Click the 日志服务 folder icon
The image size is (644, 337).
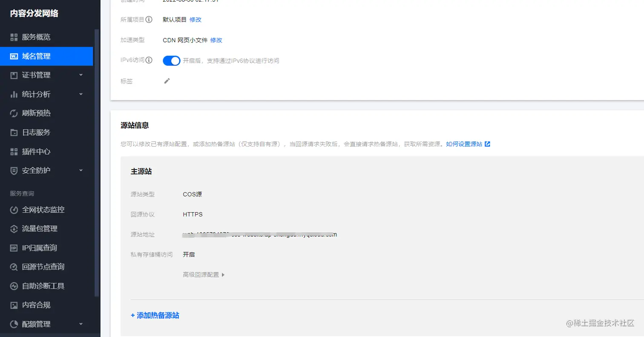[x=14, y=132]
